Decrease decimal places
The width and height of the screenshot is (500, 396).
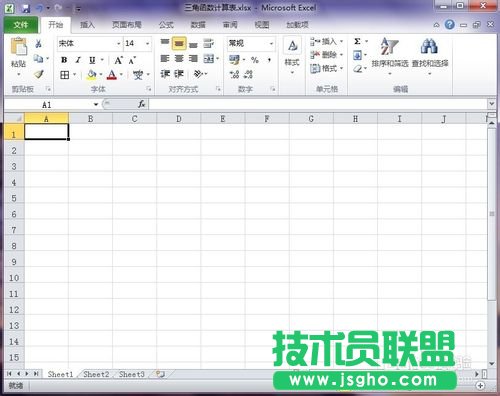[x=249, y=74]
